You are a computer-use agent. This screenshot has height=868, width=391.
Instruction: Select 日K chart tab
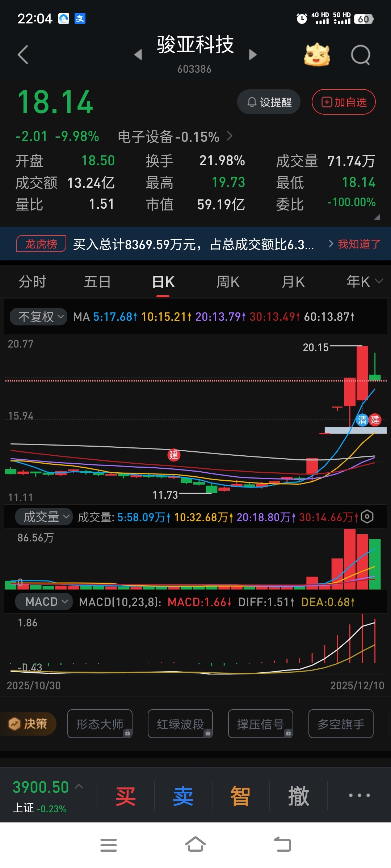tap(163, 282)
